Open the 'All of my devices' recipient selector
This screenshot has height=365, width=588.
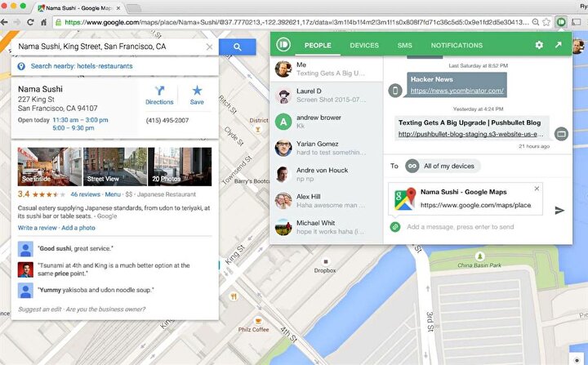[x=443, y=166]
